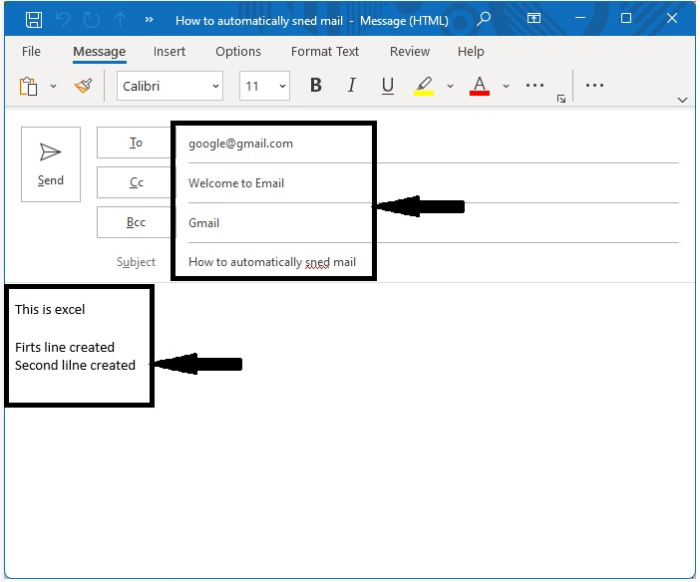Open more ribbon commands ellipsis
This screenshot has height=582, width=700.
[594, 85]
